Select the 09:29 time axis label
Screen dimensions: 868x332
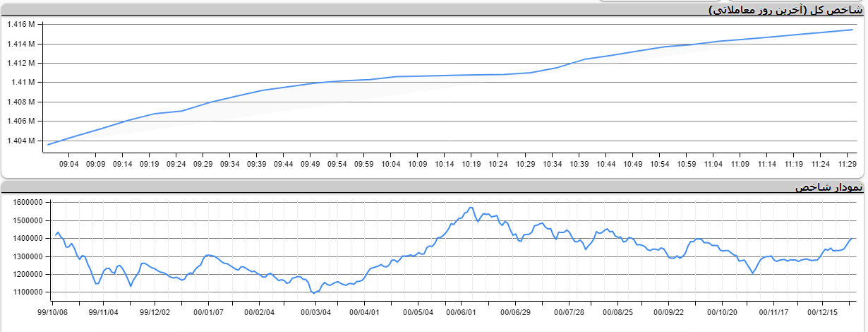pyautogui.click(x=203, y=164)
